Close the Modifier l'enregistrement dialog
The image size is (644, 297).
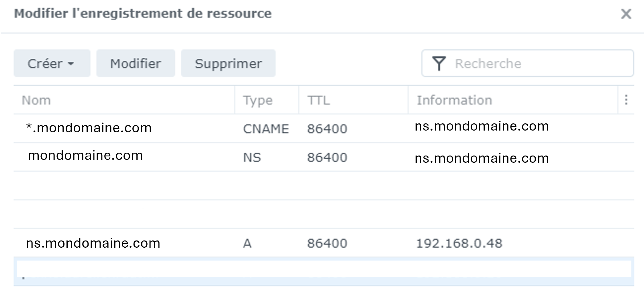[626, 14]
